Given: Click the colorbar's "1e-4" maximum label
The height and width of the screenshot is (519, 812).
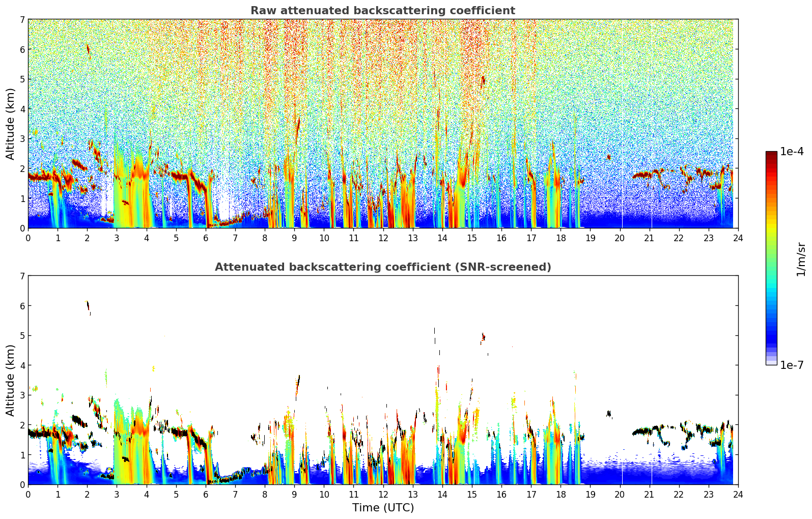Looking at the screenshot, I should pyautogui.click(x=792, y=152).
